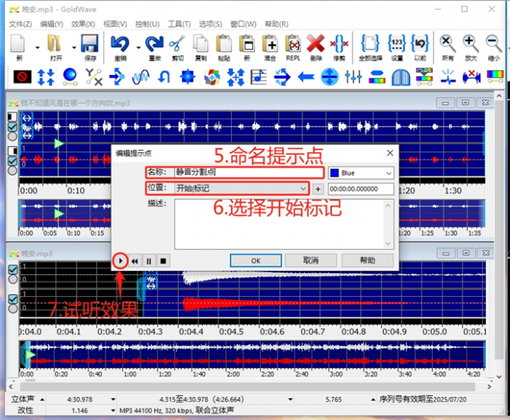This screenshot has width=510, height=420.
Task: Click the Paste (粘贴) clipboard icon
Action: pos(223,44)
